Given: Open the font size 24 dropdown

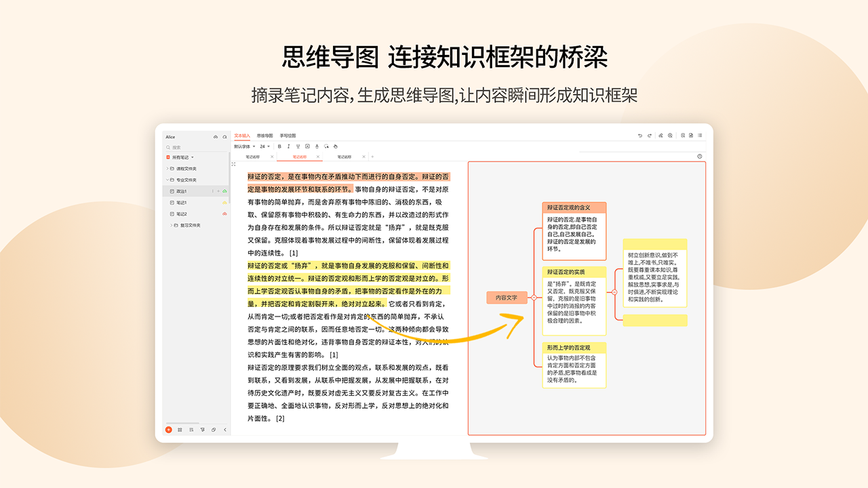Looking at the screenshot, I should coord(265,146).
